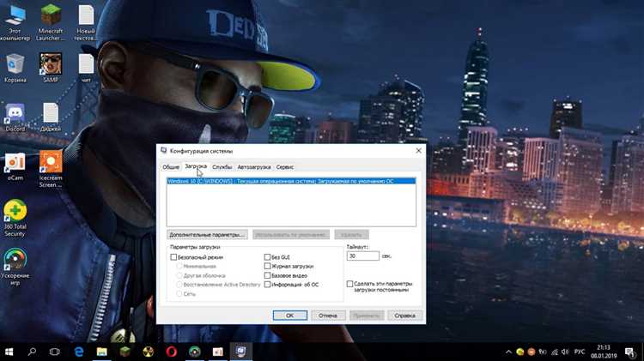Image resolution: width=644 pixels, height=361 pixels.
Task: Select the Ускорение игр desktop shortcut
Action: coord(15,267)
